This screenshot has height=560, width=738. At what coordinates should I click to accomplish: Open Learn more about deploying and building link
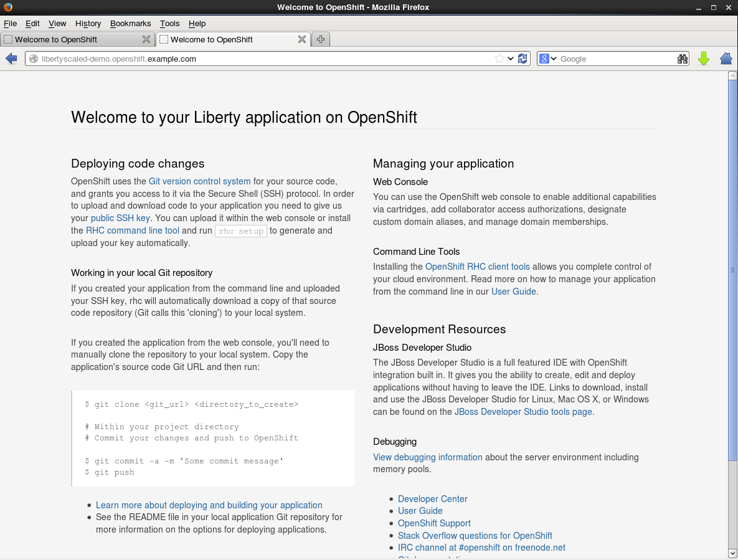pos(209,505)
